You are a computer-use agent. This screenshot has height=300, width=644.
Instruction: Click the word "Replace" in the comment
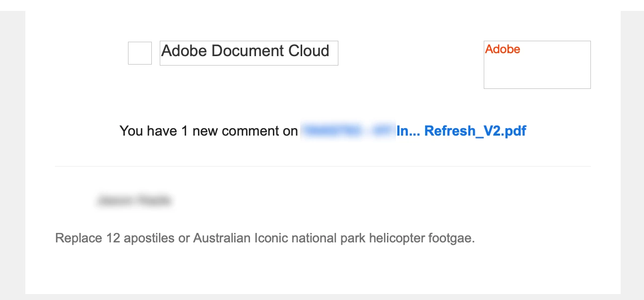point(78,238)
